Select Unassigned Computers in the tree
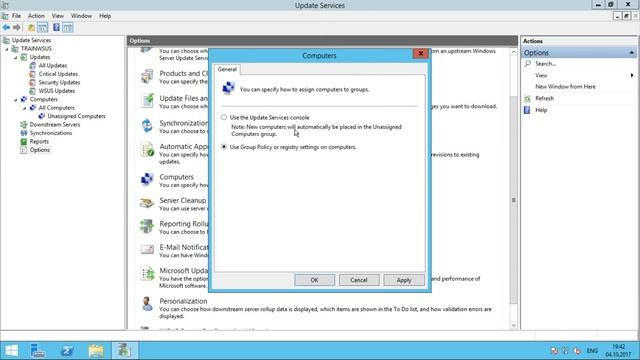Image resolution: width=640 pixels, height=360 pixels. tap(76, 116)
